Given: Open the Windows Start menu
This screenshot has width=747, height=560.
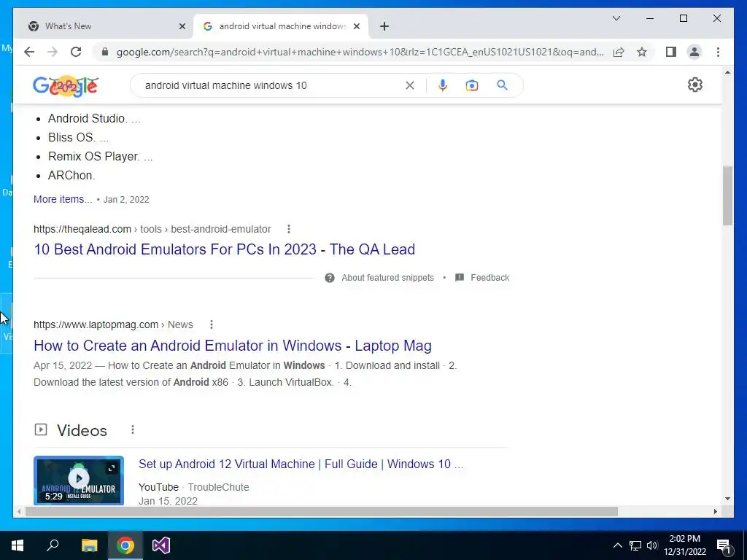Looking at the screenshot, I should tap(18, 545).
